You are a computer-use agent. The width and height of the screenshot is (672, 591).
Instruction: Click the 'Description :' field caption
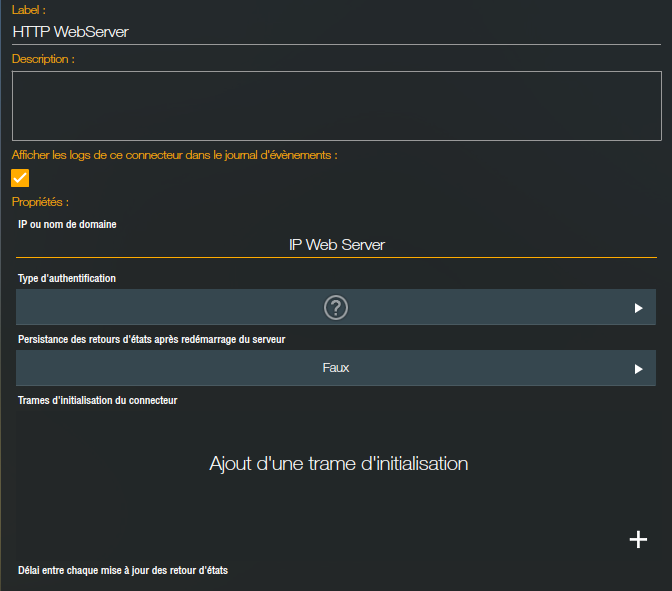coord(43,59)
